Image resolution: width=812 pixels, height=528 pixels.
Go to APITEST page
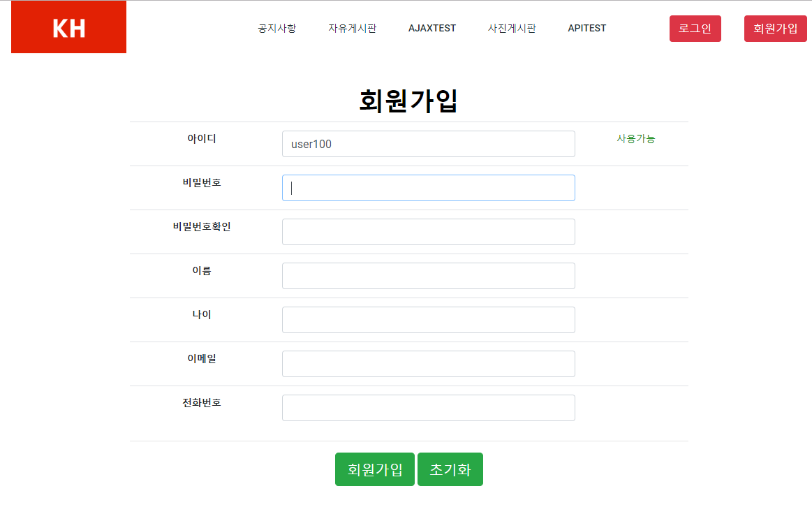coord(586,28)
